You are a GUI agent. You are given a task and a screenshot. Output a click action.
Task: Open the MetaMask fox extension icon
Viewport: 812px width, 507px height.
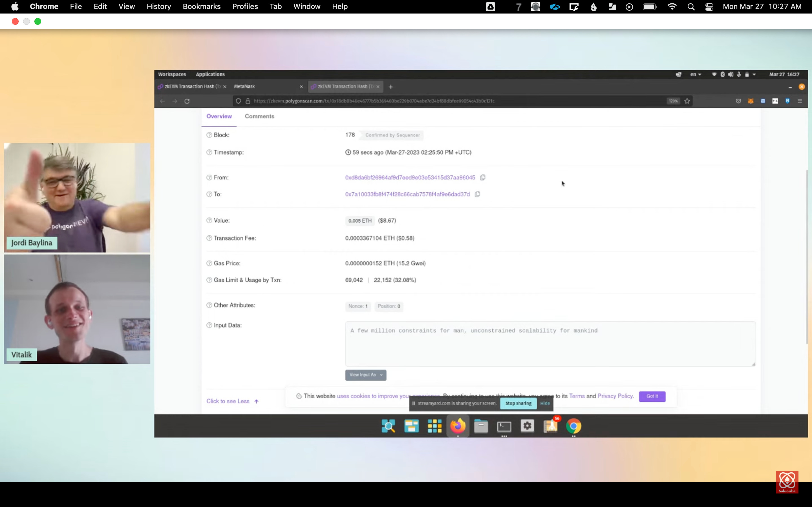751,101
